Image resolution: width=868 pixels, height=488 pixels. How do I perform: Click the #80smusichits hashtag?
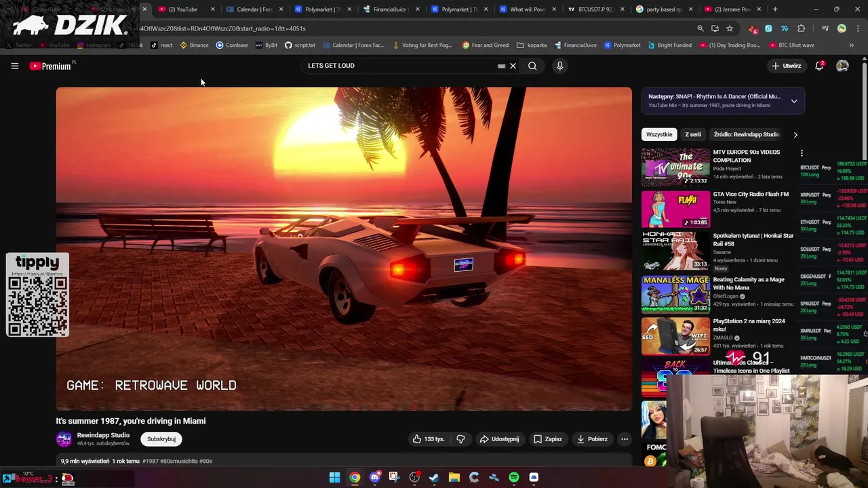[x=180, y=461]
